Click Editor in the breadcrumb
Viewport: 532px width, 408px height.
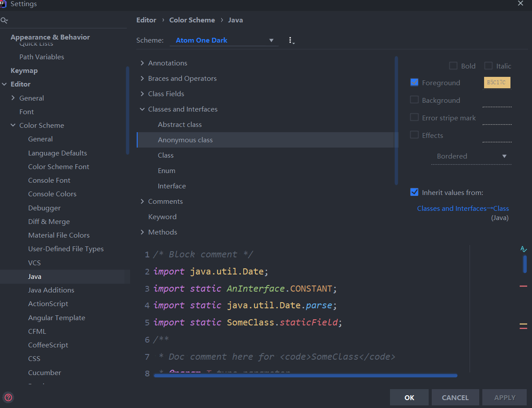[x=146, y=20]
